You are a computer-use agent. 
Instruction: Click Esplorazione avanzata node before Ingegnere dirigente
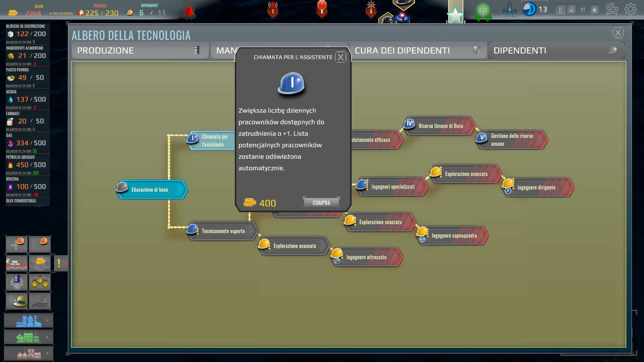point(466,174)
